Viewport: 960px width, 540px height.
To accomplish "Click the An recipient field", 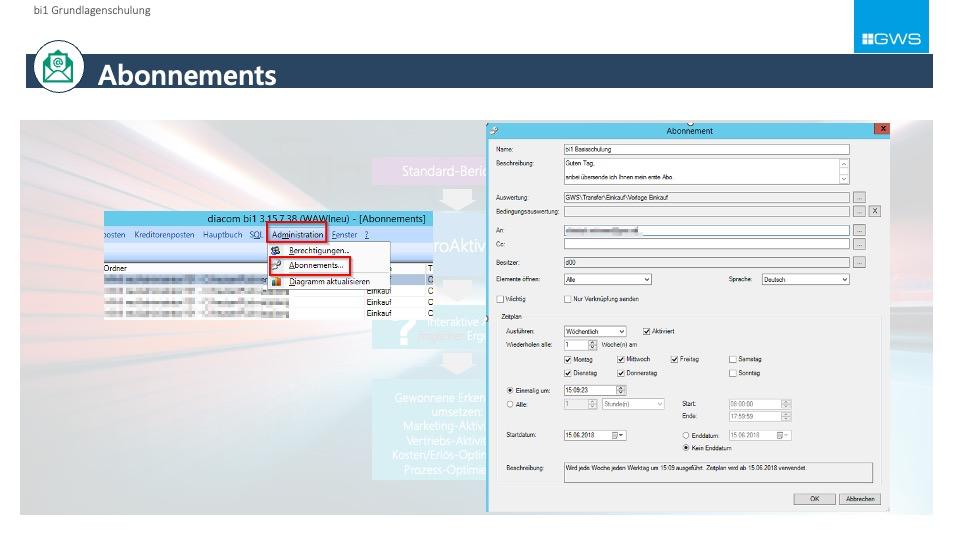I will (707, 230).
